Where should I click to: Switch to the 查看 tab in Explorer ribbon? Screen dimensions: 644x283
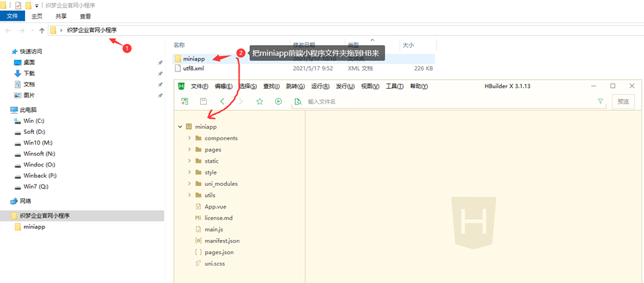click(x=85, y=15)
